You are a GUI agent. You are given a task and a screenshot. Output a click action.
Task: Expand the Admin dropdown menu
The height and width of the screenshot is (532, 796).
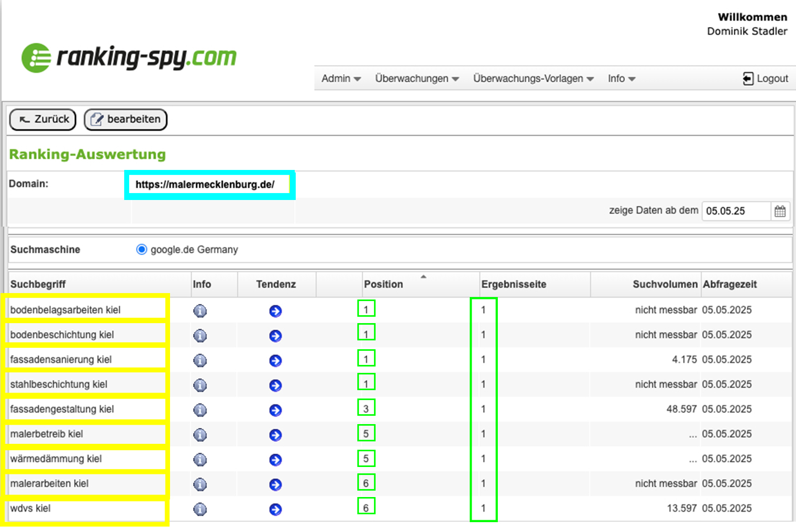click(341, 79)
